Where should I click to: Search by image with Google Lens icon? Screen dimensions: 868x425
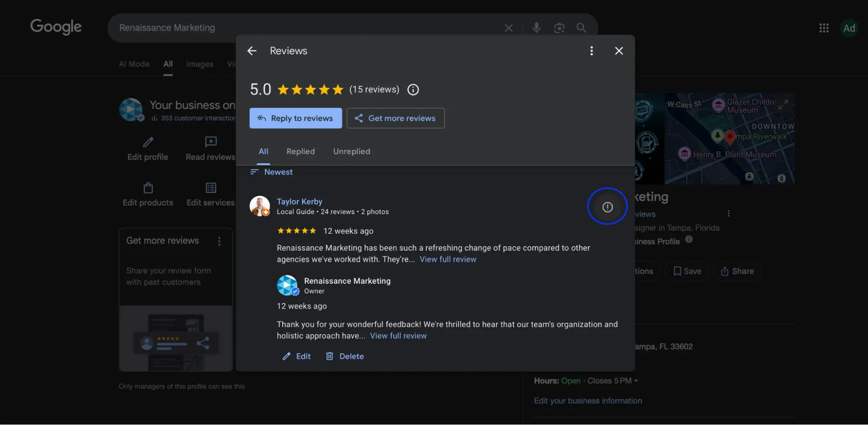pyautogui.click(x=559, y=27)
